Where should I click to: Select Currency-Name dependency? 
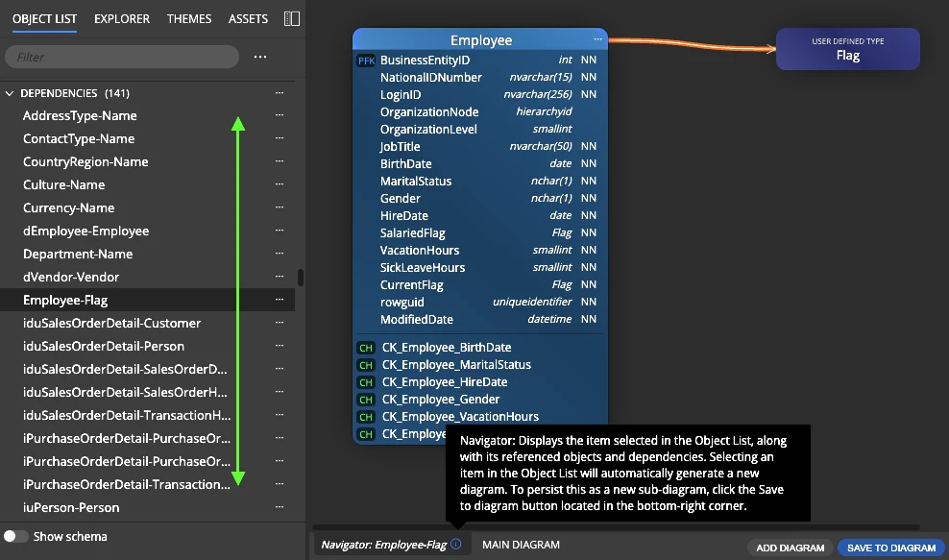pyautogui.click(x=68, y=207)
